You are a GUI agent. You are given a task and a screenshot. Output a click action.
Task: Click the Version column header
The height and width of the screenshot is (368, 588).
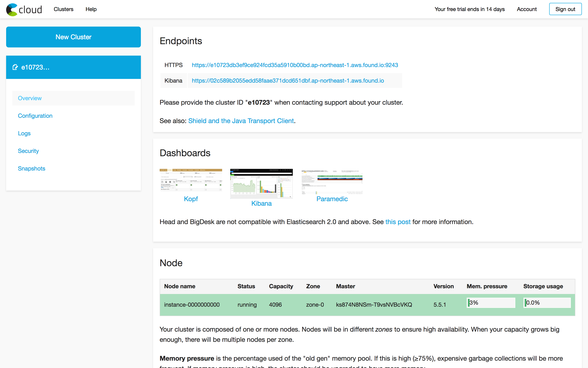click(x=443, y=286)
